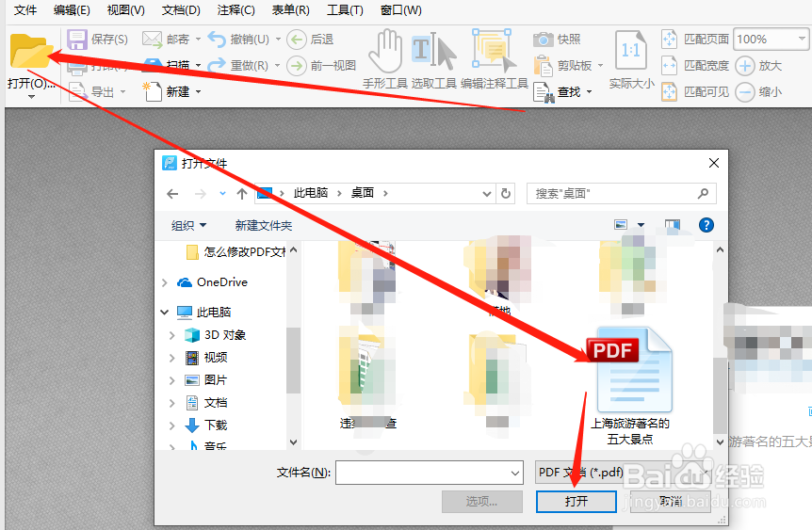Open the 文件 menu

click(x=24, y=9)
